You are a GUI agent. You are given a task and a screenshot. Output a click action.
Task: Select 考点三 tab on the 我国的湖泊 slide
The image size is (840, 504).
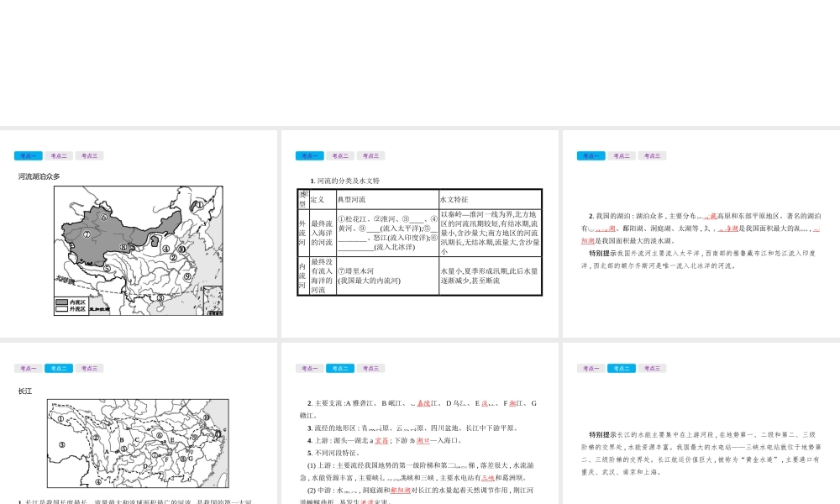[x=652, y=156]
